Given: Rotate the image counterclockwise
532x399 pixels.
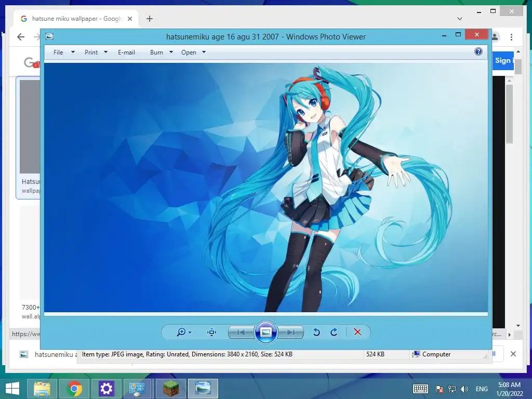Looking at the screenshot, I should tap(316, 332).
